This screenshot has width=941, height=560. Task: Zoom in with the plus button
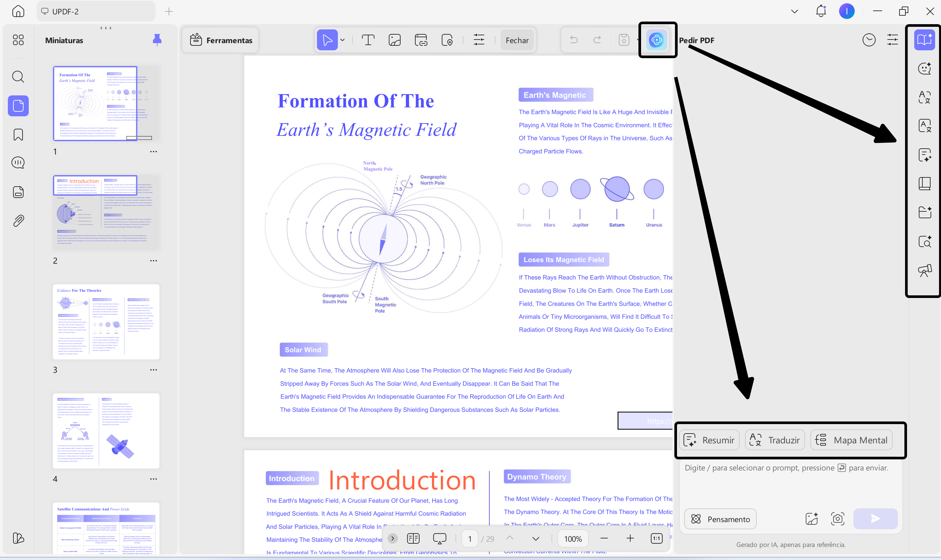coord(630,538)
